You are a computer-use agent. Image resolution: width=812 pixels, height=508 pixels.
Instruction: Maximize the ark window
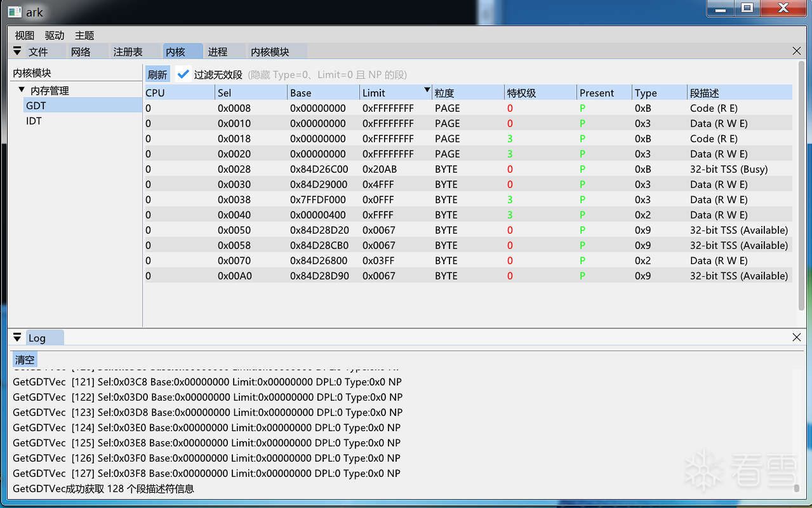click(x=747, y=8)
